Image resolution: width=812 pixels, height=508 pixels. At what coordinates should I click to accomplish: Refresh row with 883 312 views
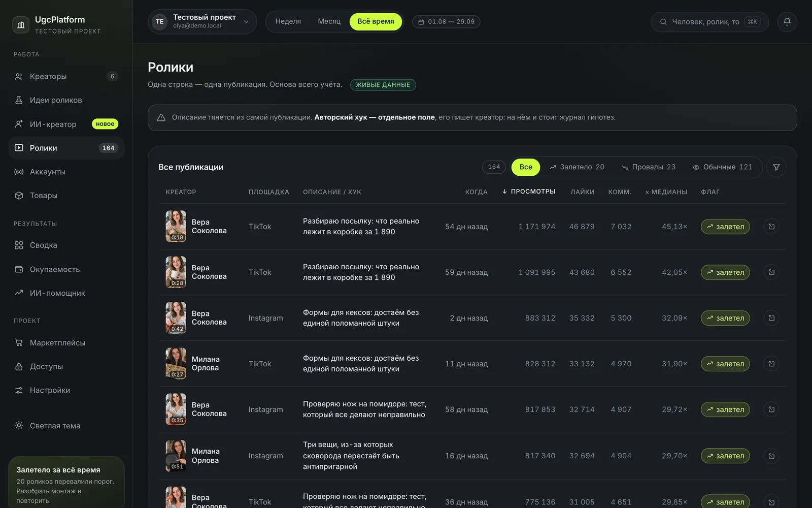click(x=771, y=318)
